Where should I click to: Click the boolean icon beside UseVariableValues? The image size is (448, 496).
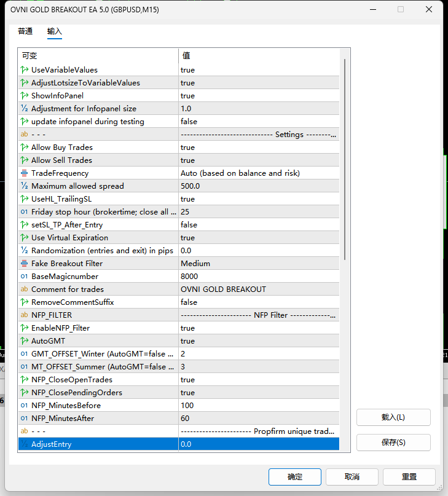(x=25, y=69)
